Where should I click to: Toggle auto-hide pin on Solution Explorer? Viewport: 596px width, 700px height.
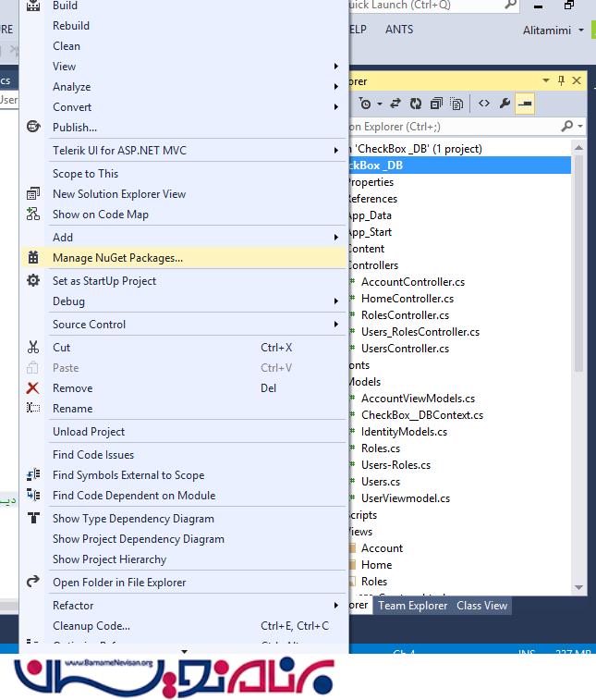click(561, 81)
